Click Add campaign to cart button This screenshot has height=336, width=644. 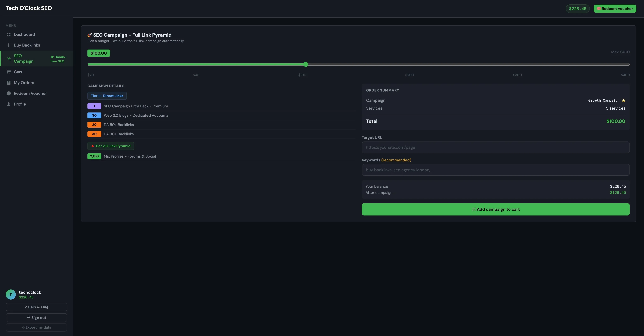[495, 209]
